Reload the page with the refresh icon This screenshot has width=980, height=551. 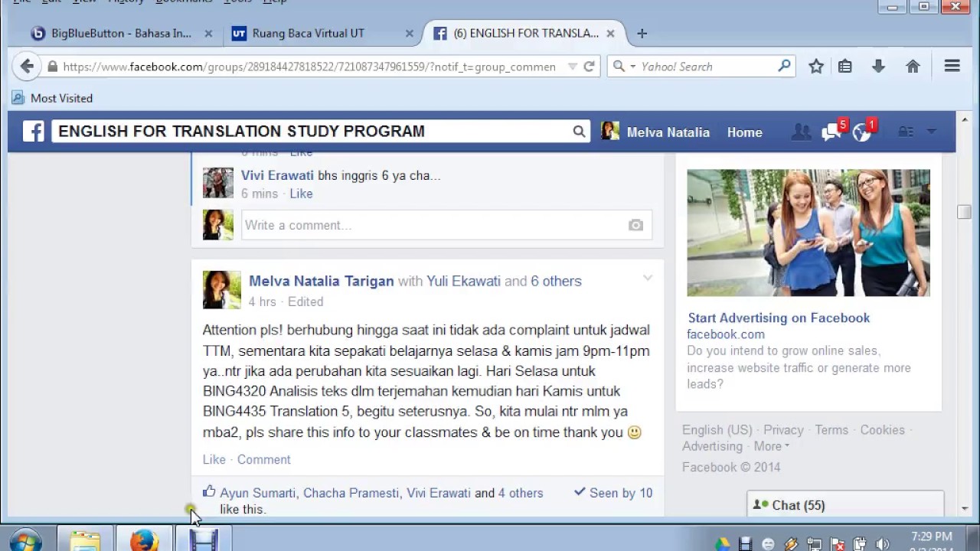pos(589,67)
